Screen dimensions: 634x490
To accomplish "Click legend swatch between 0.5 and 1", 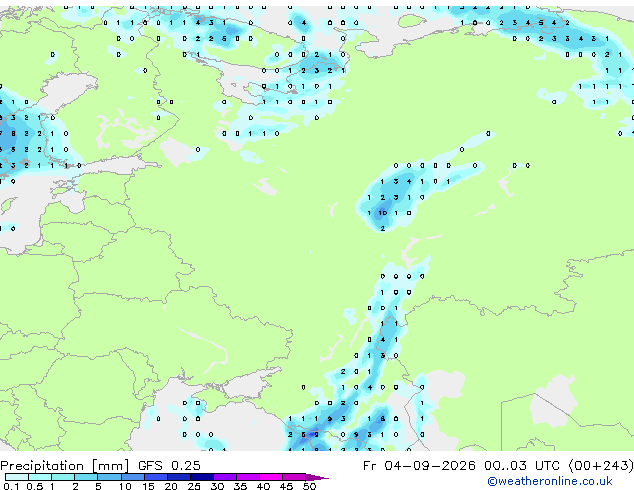I will click(40, 477).
